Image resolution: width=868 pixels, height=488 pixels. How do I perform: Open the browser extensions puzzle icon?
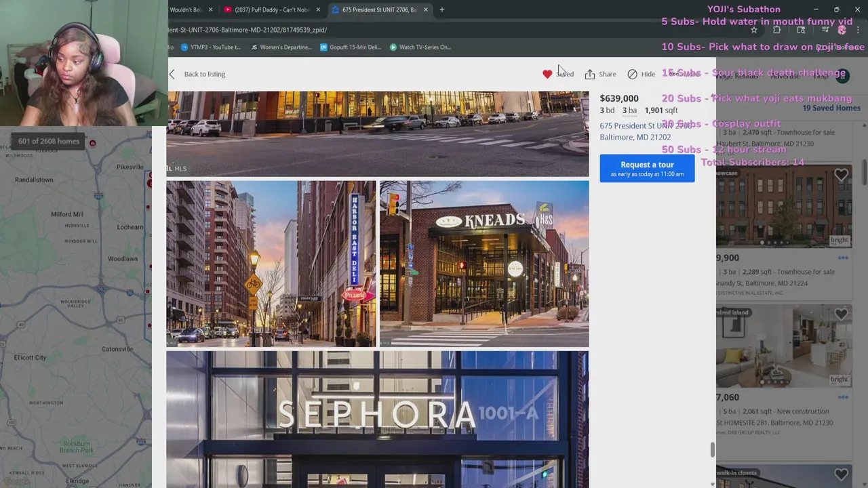[777, 30]
